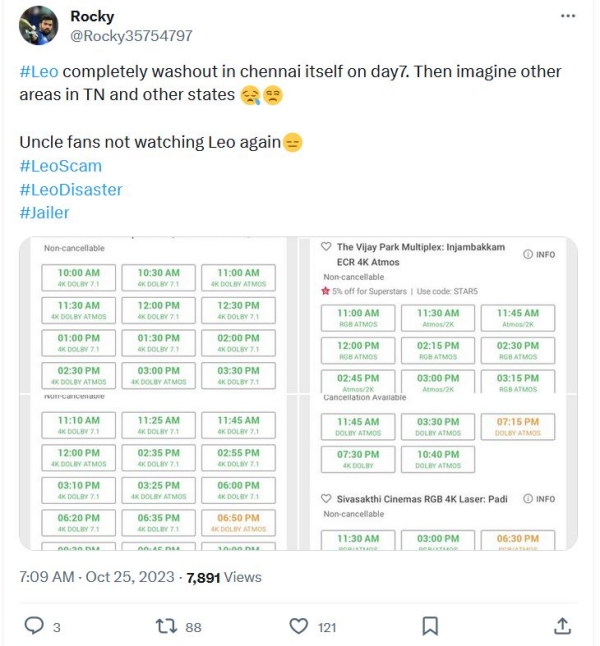Open the #Jailer hashtag
The image size is (600, 646).
coord(44,212)
